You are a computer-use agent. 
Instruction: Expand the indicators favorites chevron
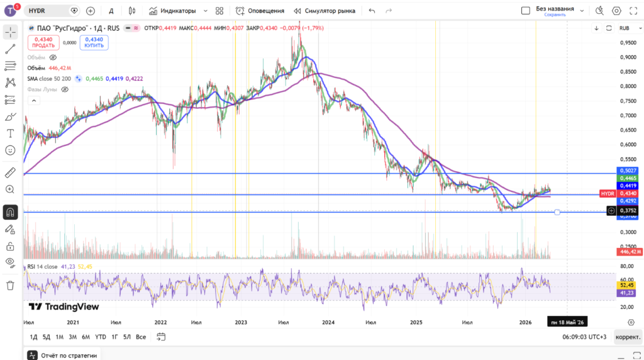(x=206, y=11)
